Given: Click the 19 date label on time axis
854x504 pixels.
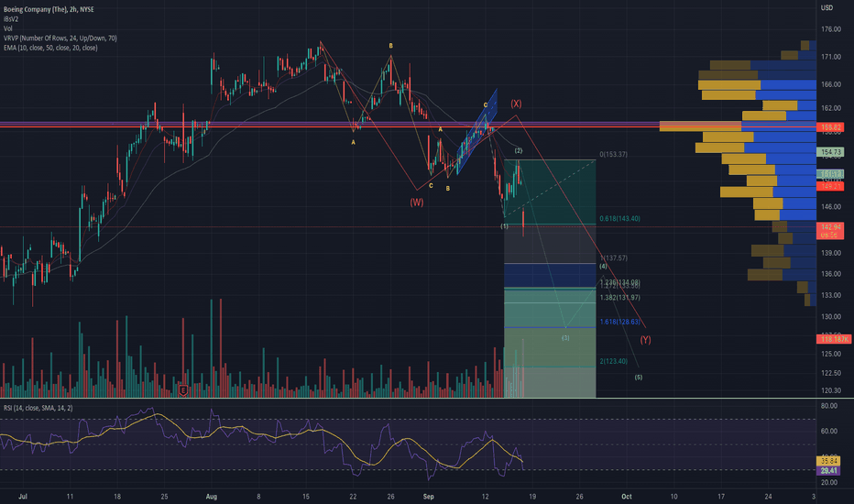Looking at the screenshot, I should click(x=532, y=497).
